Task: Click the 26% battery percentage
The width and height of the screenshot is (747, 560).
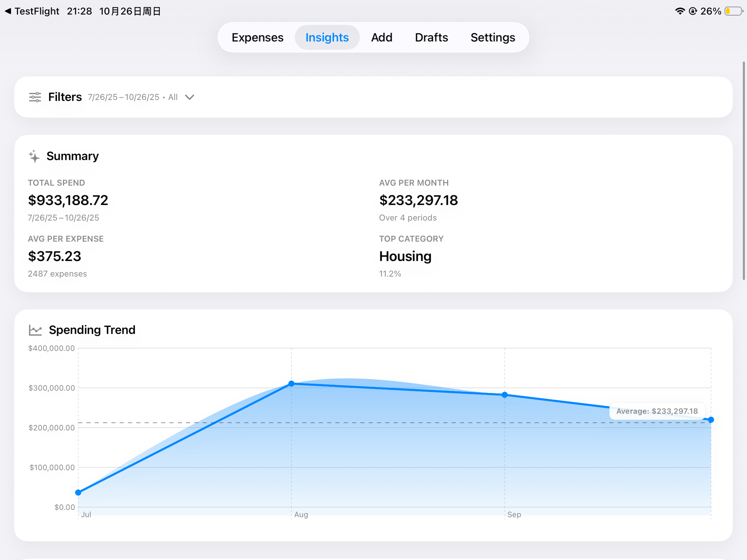Action: coord(711,11)
